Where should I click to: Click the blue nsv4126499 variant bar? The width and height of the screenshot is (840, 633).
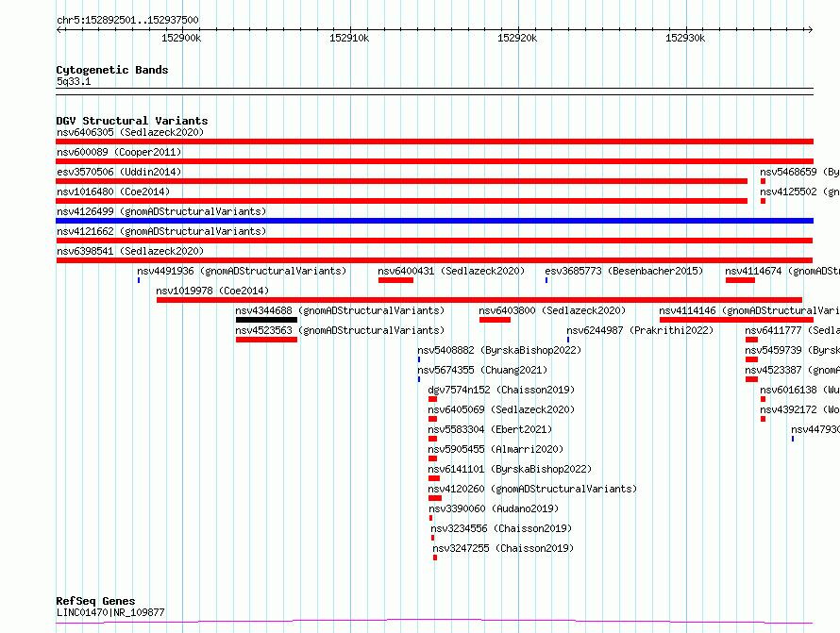pyautogui.click(x=434, y=221)
